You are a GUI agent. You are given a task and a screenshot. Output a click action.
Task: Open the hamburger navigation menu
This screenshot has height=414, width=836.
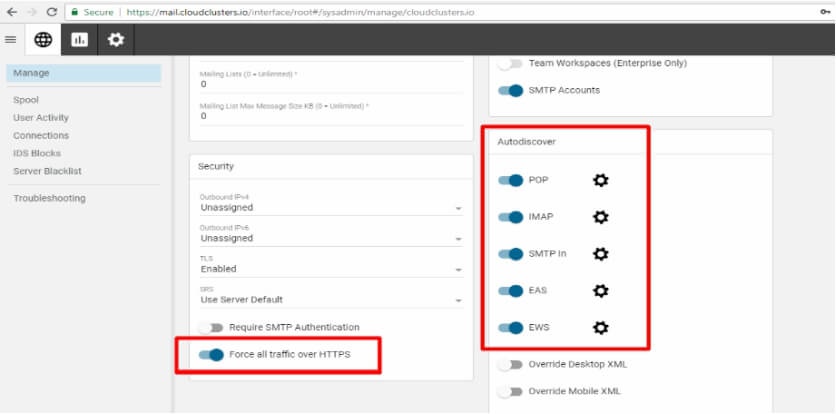(x=11, y=39)
